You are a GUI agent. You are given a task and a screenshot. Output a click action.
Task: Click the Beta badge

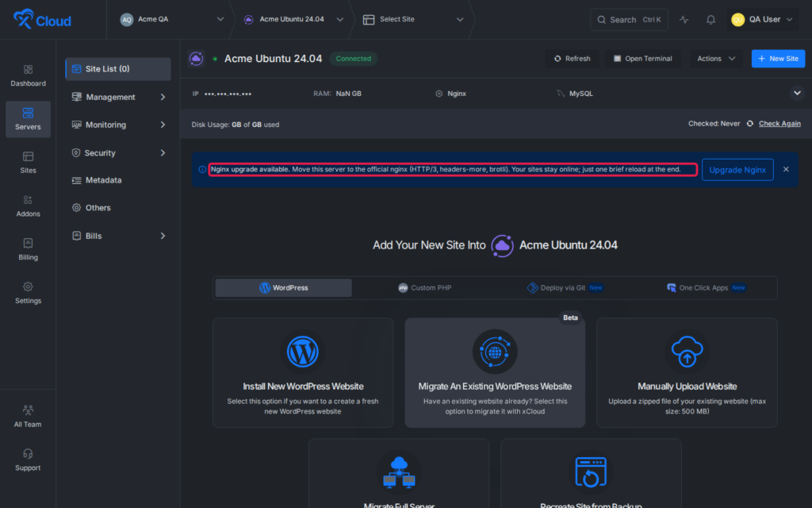pos(570,317)
